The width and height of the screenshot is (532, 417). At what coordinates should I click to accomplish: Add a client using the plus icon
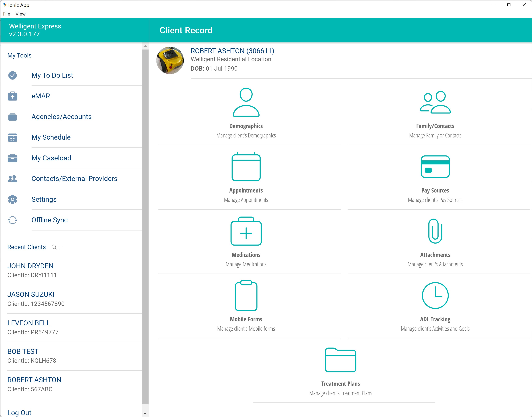(60, 247)
